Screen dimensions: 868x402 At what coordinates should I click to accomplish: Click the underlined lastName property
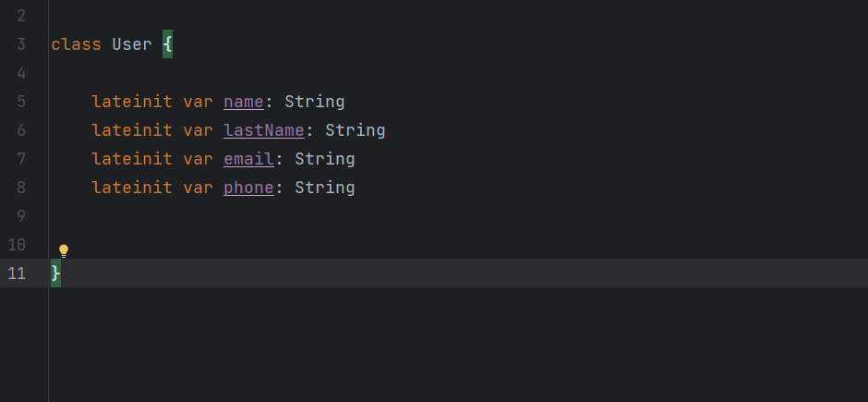(263, 130)
